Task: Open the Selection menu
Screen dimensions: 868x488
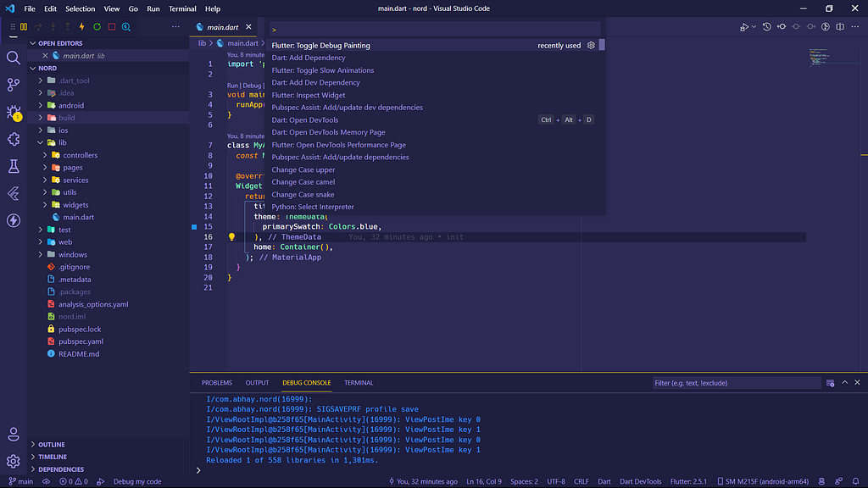Action: (x=81, y=8)
